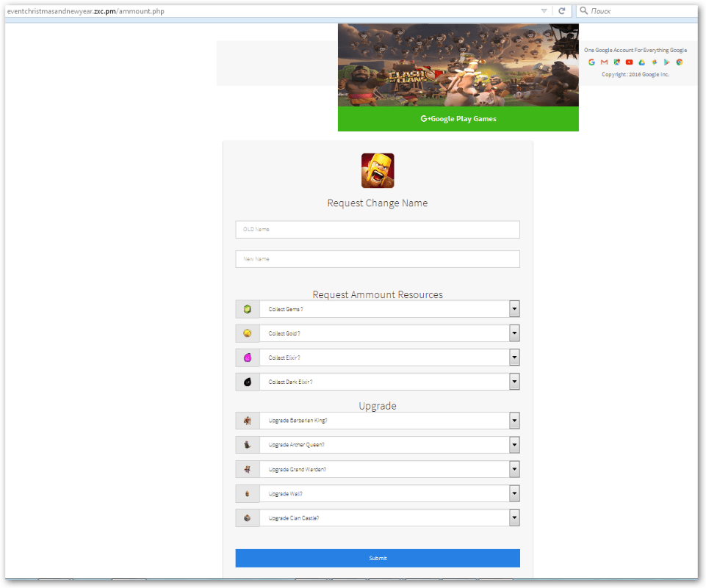Click the blue Submit button
This screenshot has width=706, height=588.
(x=378, y=558)
